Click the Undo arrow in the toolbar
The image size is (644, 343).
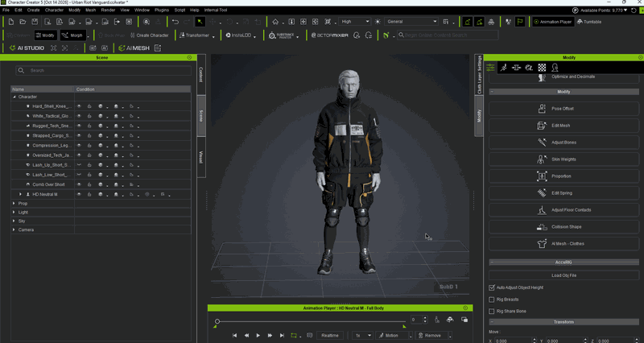tap(175, 22)
